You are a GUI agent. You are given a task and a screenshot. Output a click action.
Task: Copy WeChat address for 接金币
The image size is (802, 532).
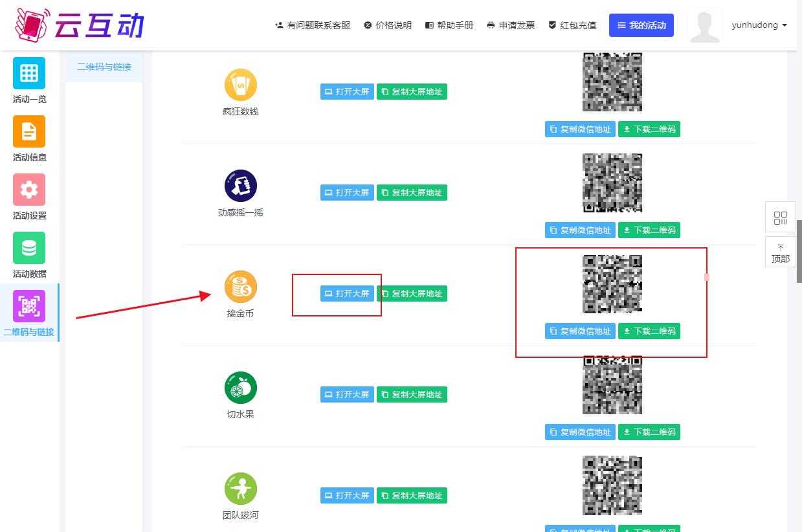click(580, 331)
